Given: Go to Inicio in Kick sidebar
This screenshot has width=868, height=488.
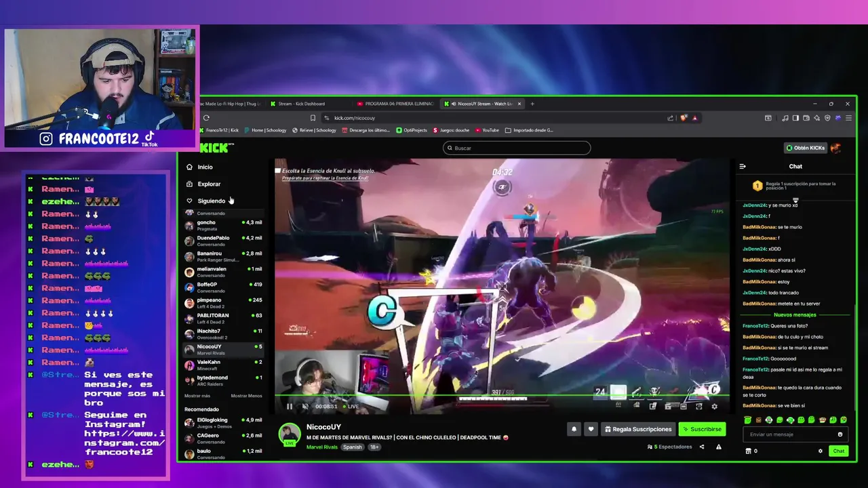Looking at the screenshot, I should (x=205, y=167).
